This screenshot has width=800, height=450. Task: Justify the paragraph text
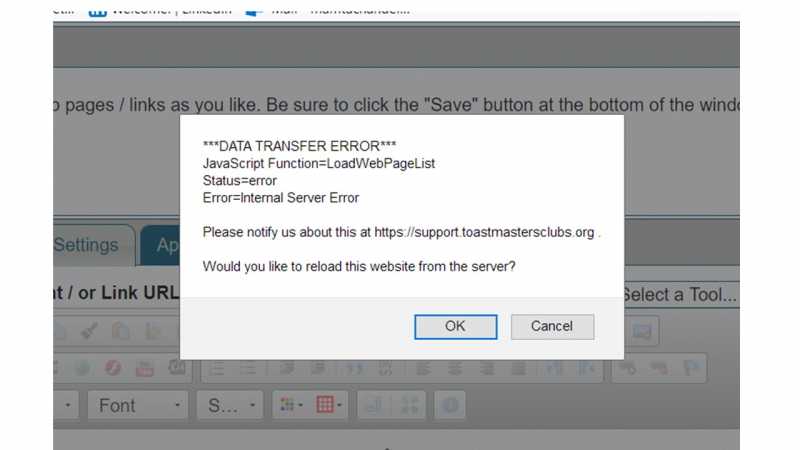[518, 368]
